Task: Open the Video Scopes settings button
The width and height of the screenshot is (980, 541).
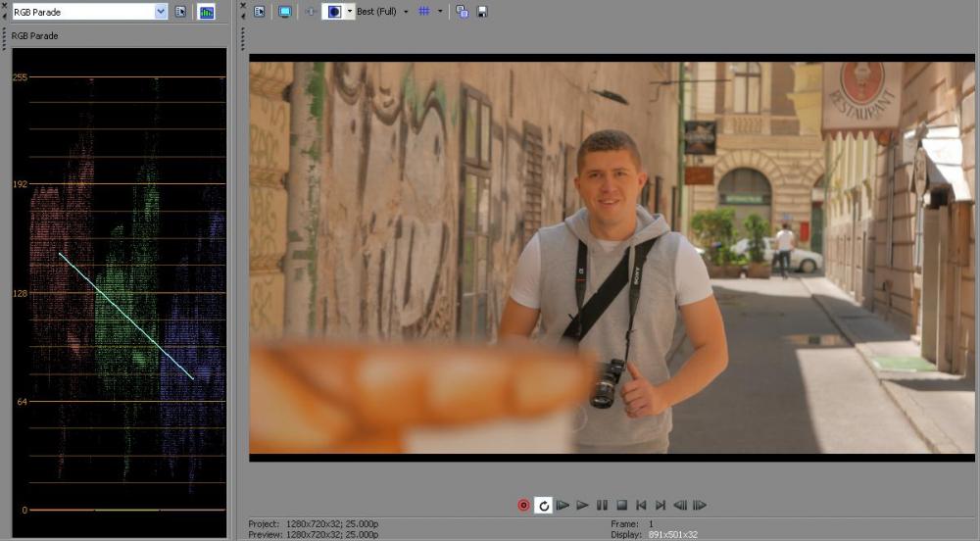Action: coord(180,12)
